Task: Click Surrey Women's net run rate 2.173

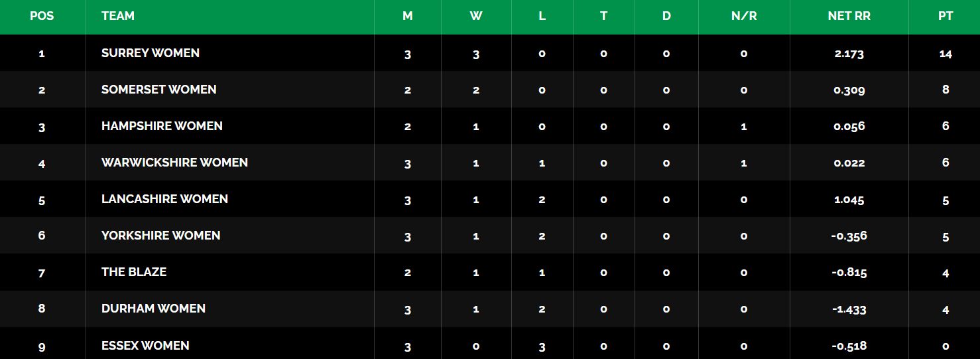Action: 849,54
